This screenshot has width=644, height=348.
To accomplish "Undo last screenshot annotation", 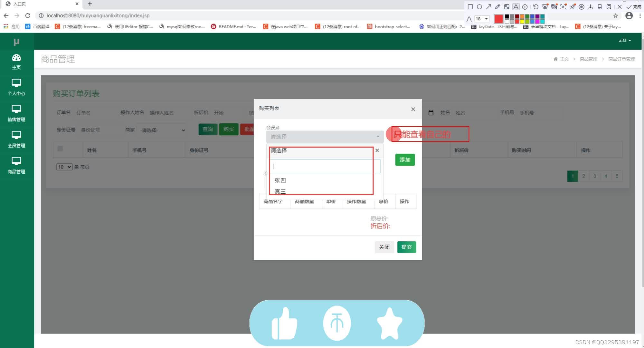I will tap(535, 7).
